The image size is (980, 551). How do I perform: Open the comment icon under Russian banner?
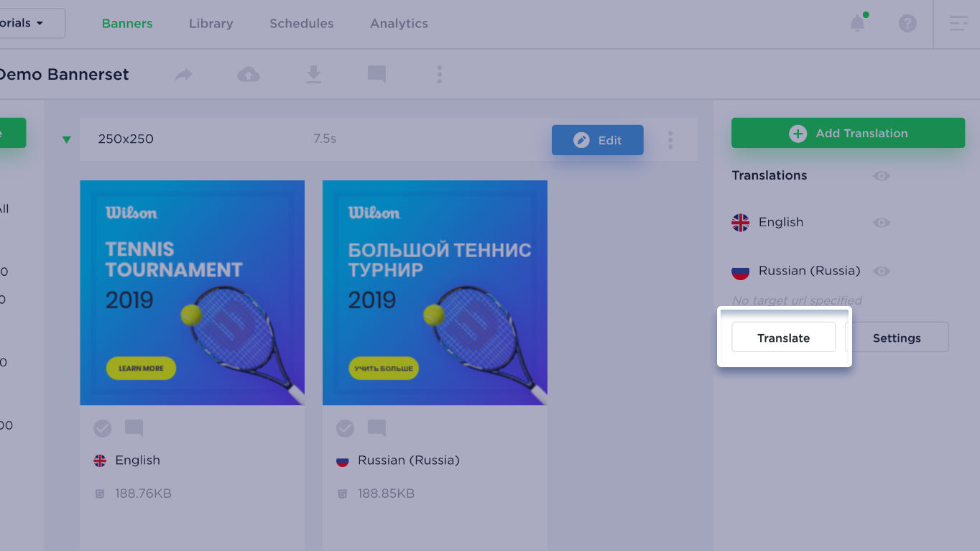(x=376, y=428)
